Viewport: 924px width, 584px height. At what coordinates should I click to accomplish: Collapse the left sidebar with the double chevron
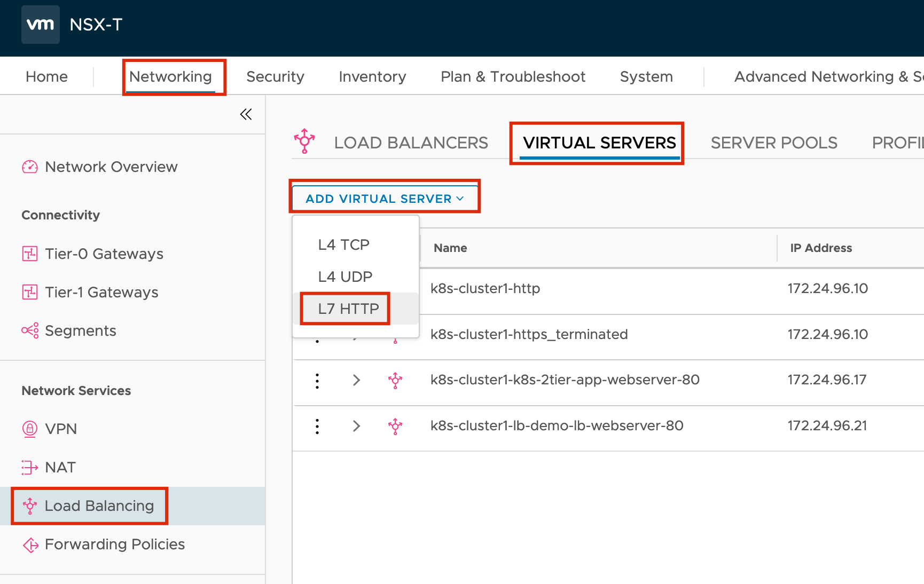tap(246, 114)
